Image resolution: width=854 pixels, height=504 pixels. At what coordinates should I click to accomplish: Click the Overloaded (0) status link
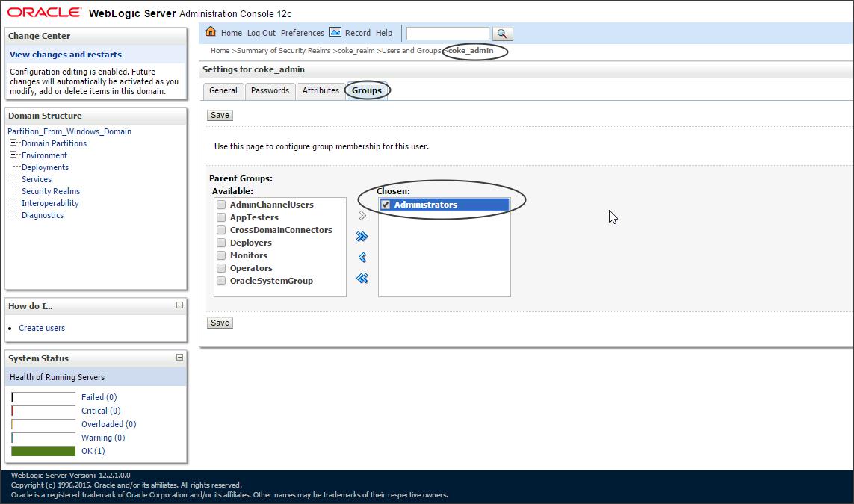pos(108,425)
